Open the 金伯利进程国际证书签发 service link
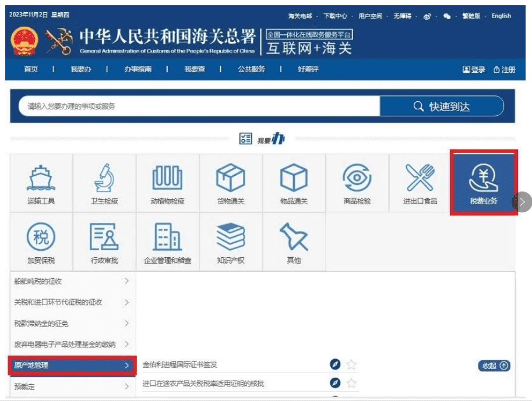Image resolution: width=532 pixels, height=401 pixels. tap(180, 365)
